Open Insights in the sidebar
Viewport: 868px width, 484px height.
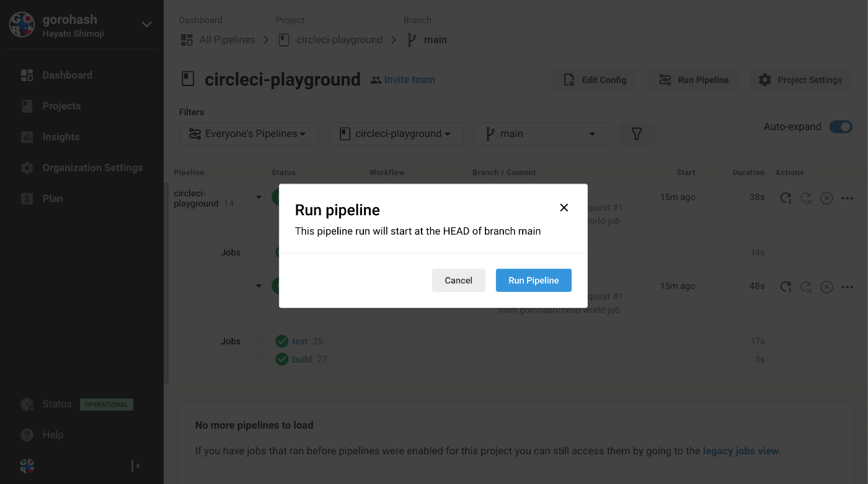61,137
